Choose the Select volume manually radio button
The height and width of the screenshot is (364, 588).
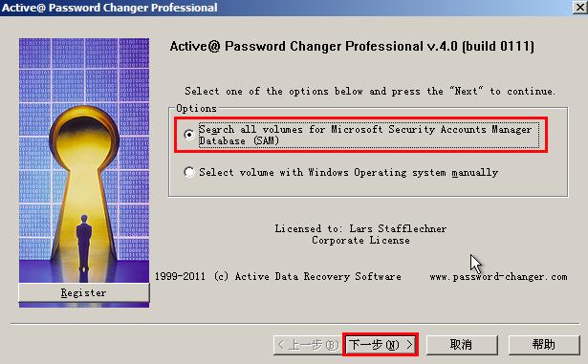(x=189, y=172)
